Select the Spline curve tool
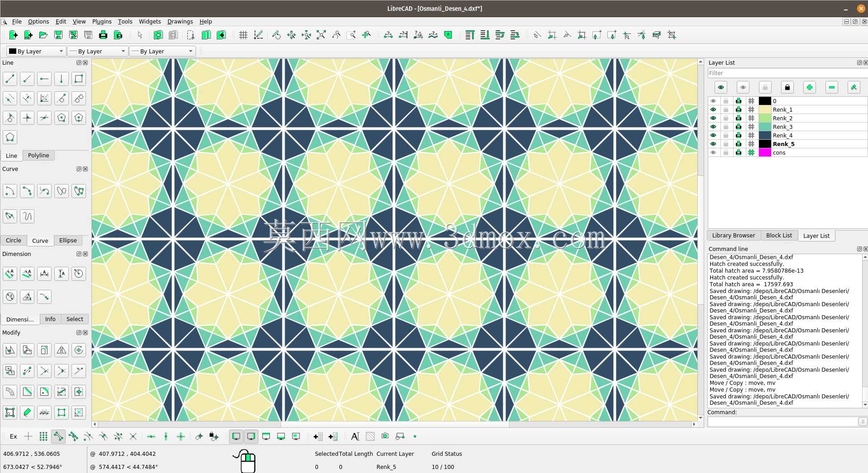This screenshot has width=868, height=473. click(x=62, y=191)
